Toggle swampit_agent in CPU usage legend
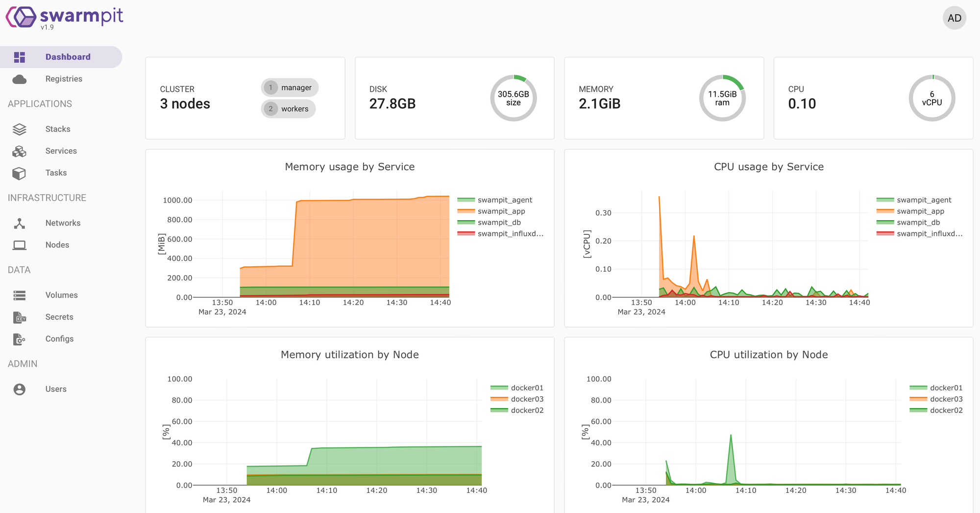 pyautogui.click(x=914, y=200)
